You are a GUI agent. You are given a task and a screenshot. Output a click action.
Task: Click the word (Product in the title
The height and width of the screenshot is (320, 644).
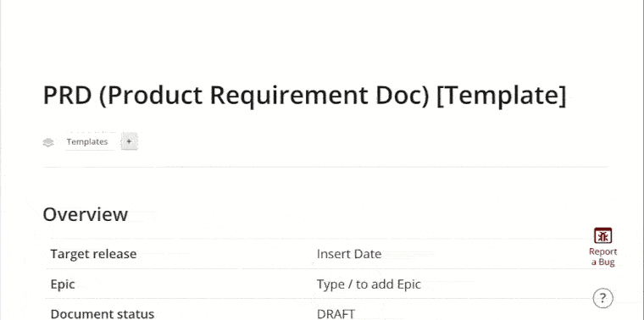tap(151, 96)
